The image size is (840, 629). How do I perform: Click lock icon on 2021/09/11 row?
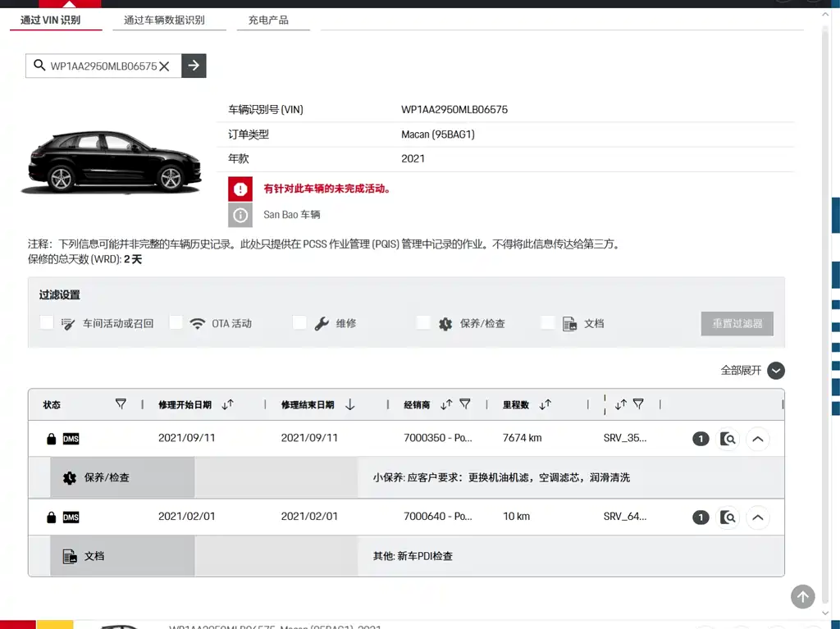(x=51, y=439)
